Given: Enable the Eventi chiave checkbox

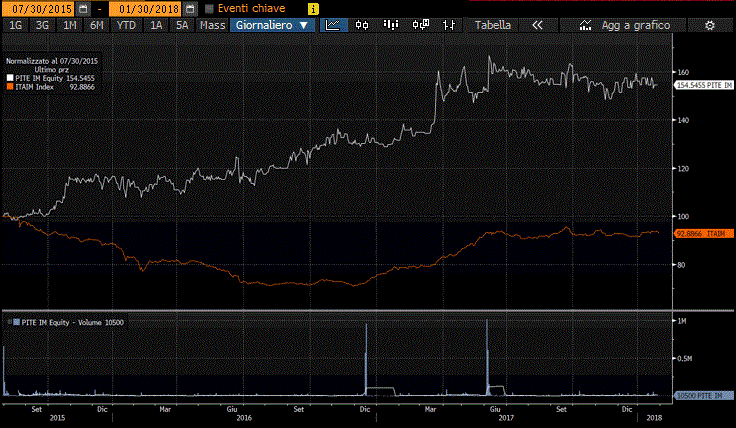Looking at the screenshot, I should pos(208,8).
